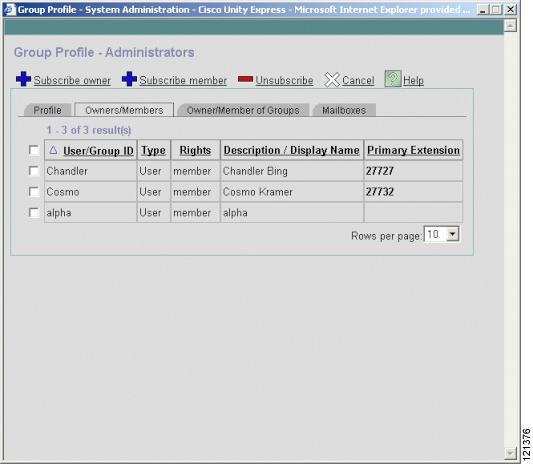Open the Rows per page dropdown
Viewport: 533px width, 466px height.
click(x=452, y=234)
